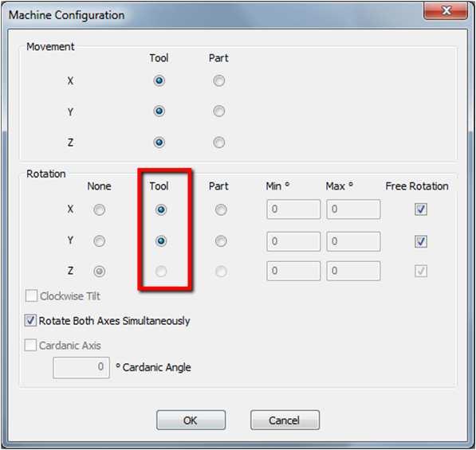Select Part for Y movement
Viewport: 476px width, 450px height.
[219, 112]
